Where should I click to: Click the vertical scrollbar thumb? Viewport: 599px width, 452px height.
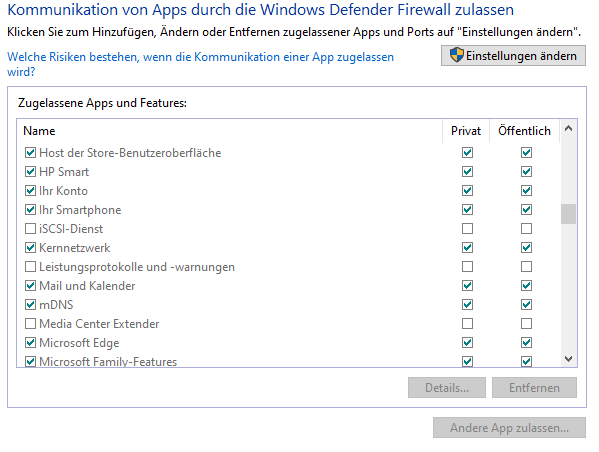click(568, 214)
